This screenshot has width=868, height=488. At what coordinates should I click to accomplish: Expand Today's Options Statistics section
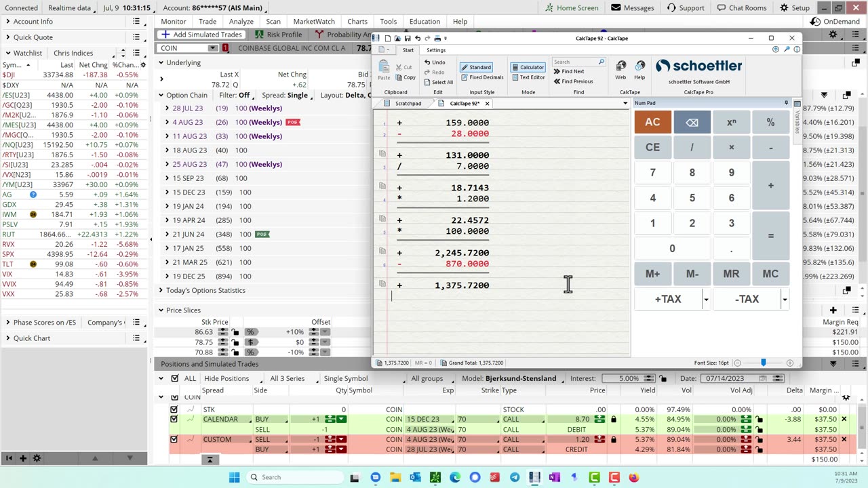pos(161,290)
